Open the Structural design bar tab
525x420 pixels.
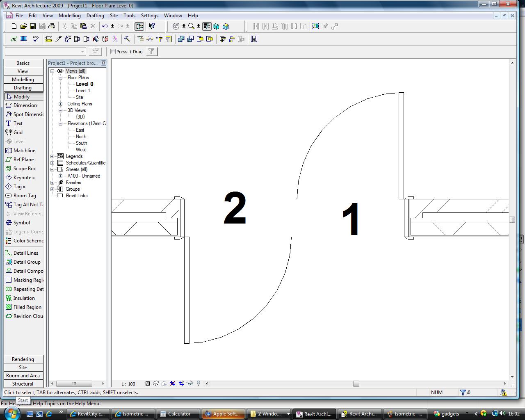point(23,384)
